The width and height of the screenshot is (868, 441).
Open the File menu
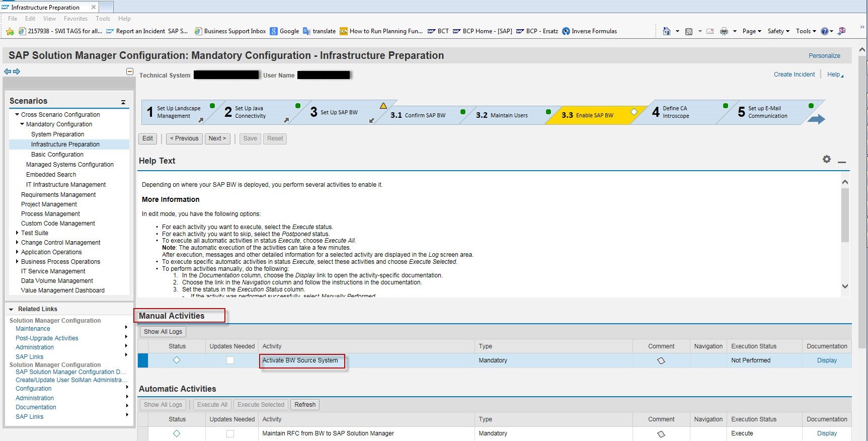(x=13, y=19)
